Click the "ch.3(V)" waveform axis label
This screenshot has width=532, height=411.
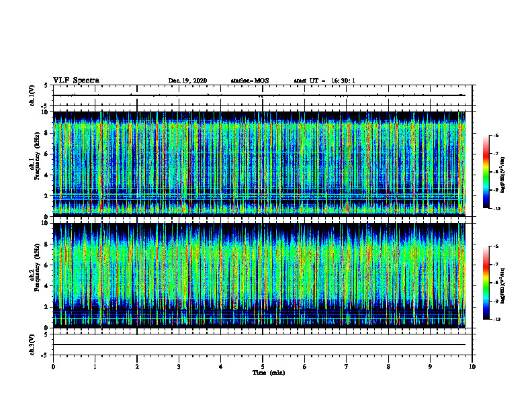(x=32, y=345)
